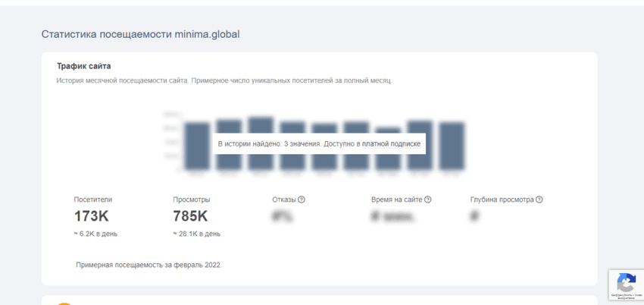Click the История месячной посещаемости description

224,81
